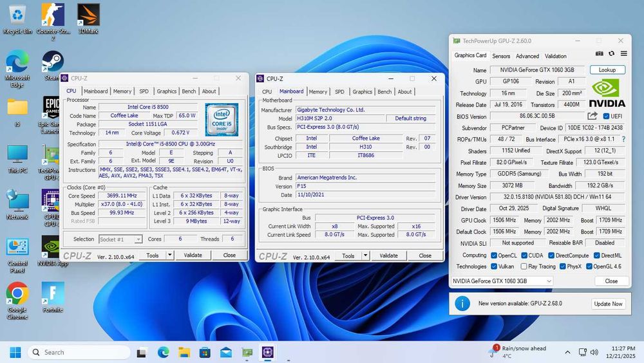Open GPU selector dropdown GTX 1060 3GB

click(502, 281)
